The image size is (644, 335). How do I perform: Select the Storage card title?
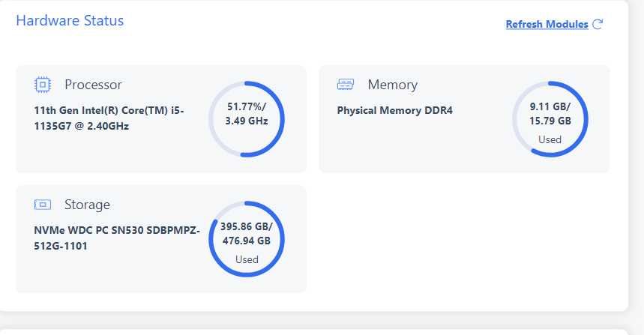point(87,205)
